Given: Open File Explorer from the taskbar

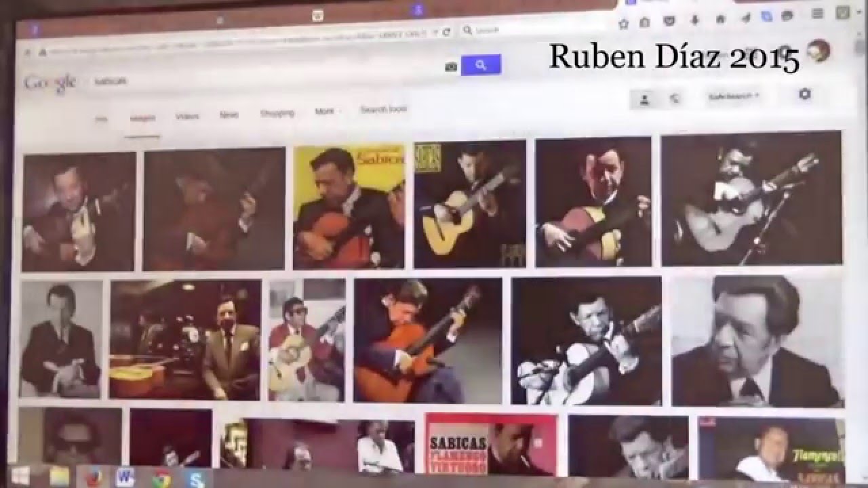Looking at the screenshot, I should (60, 475).
